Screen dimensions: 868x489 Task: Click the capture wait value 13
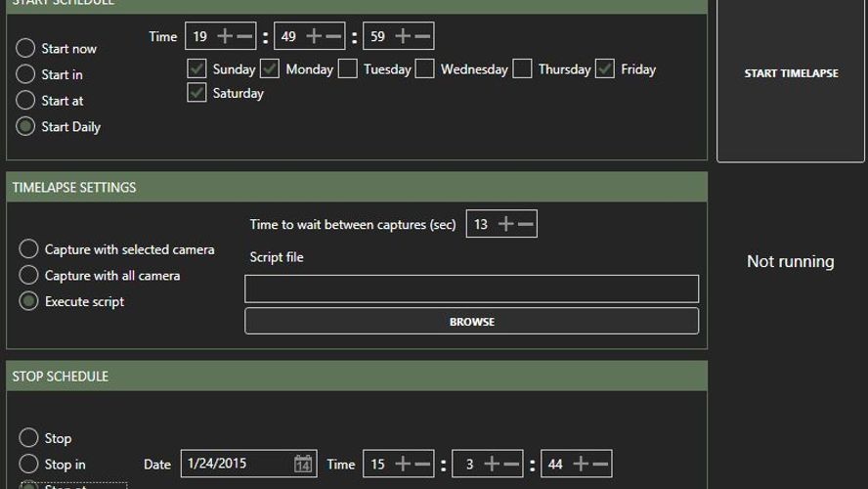pyautogui.click(x=481, y=224)
